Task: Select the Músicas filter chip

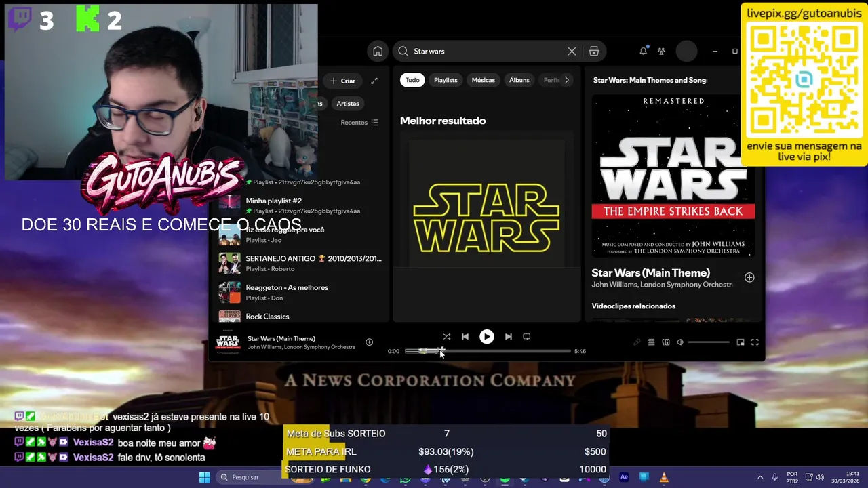Action: (x=484, y=80)
